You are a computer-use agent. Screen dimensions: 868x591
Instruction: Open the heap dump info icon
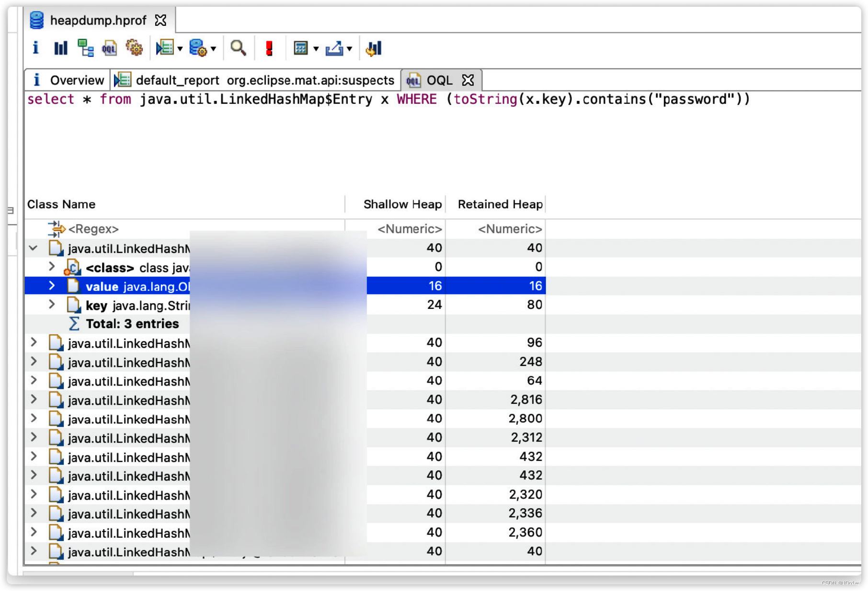pos(35,48)
